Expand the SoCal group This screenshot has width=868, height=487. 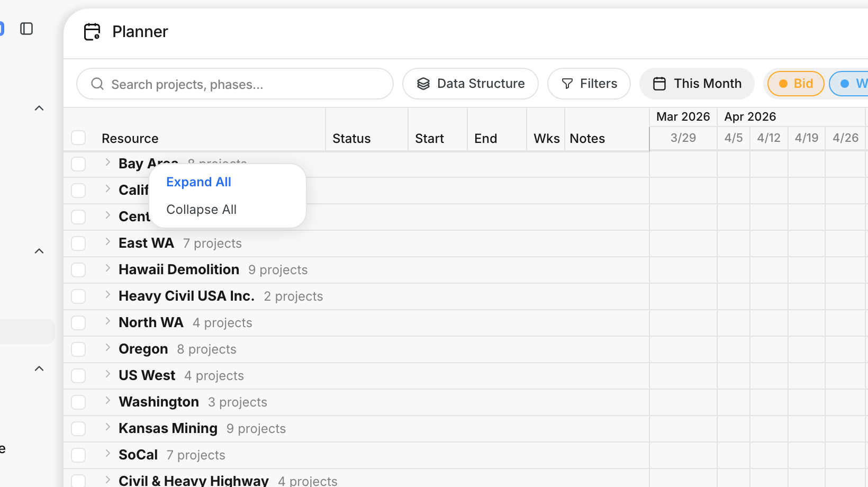tap(107, 454)
